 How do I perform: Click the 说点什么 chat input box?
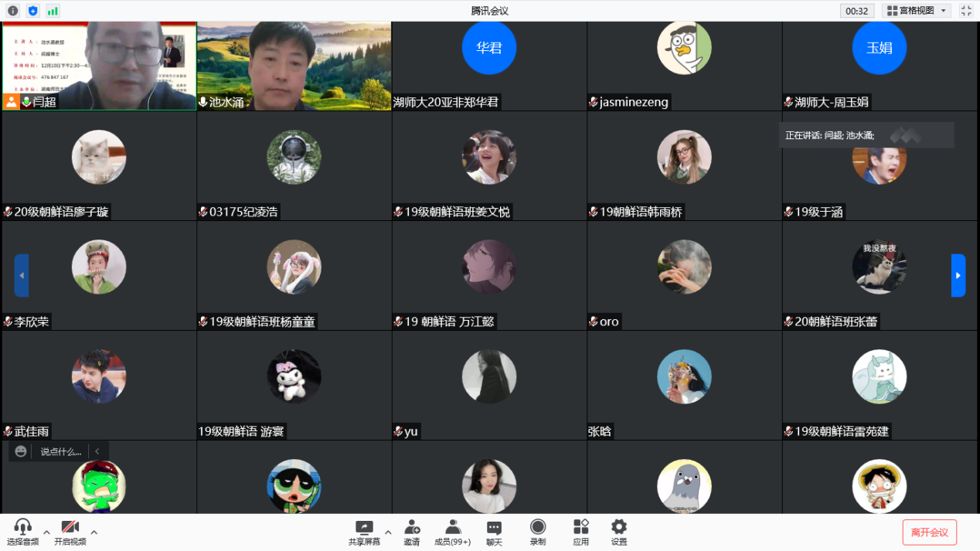[x=60, y=451]
